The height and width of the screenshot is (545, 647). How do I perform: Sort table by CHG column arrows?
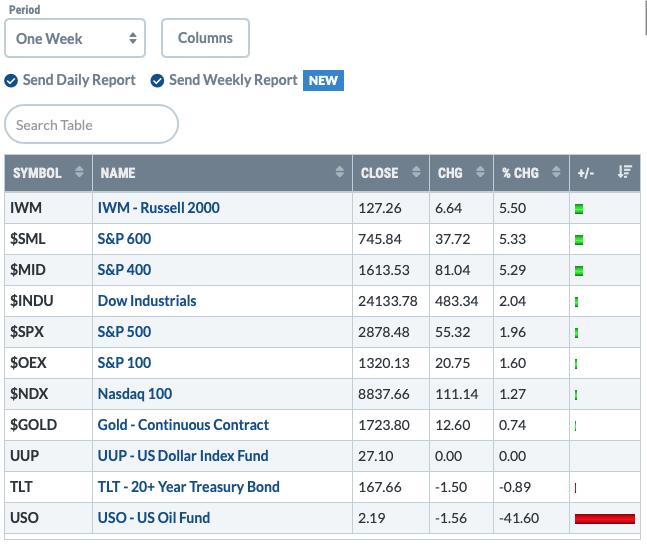[480, 171]
